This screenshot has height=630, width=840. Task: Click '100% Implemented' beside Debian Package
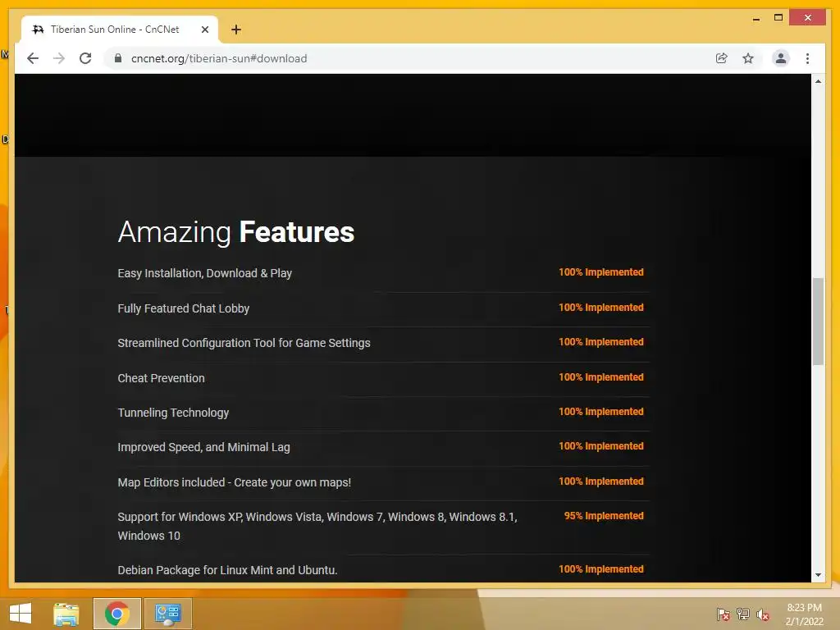(601, 569)
